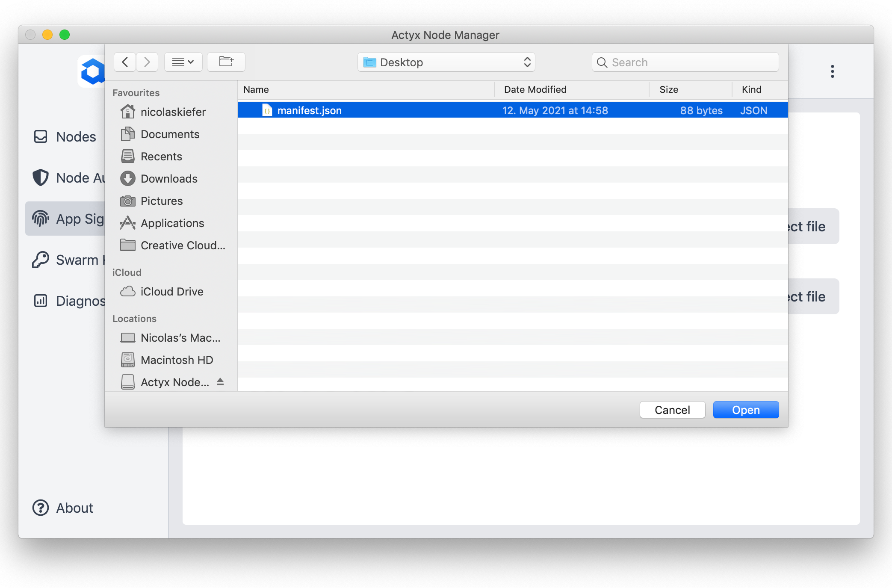Click the Node Auth shield icon
Viewport: 892px width, 588px height.
coord(41,177)
